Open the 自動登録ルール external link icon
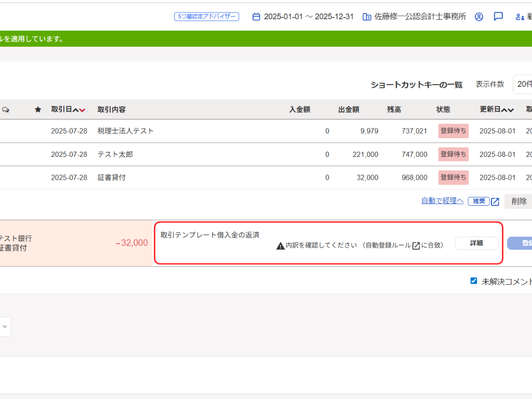Viewport: 532px width, 399px height. (416, 246)
